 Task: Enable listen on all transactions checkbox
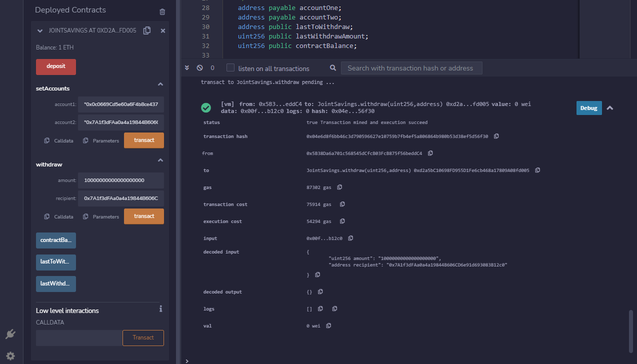click(230, 68)
